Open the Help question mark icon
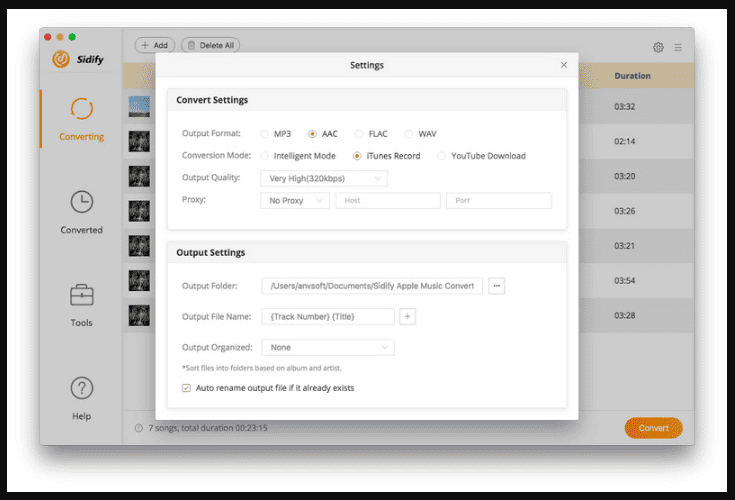The width and height of the screenshot is (735, 500). tap(82, 388)
